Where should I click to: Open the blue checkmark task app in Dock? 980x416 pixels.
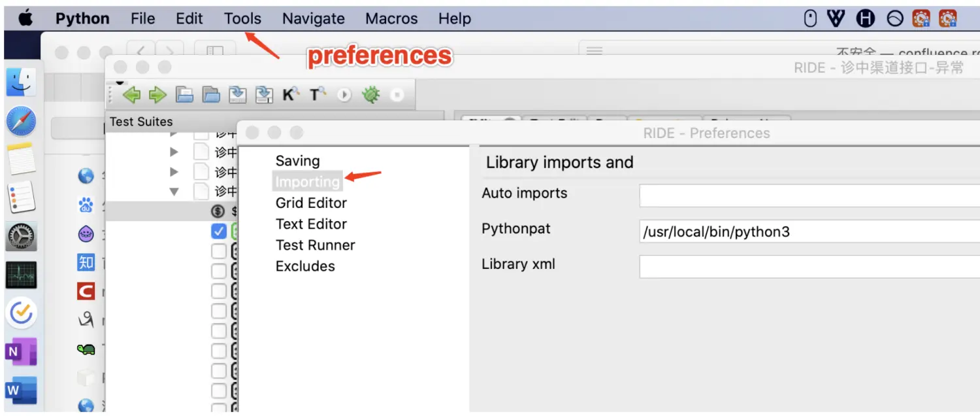21,313
